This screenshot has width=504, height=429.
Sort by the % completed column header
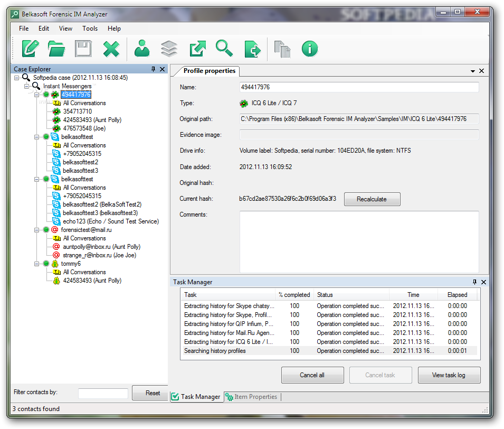294,295
